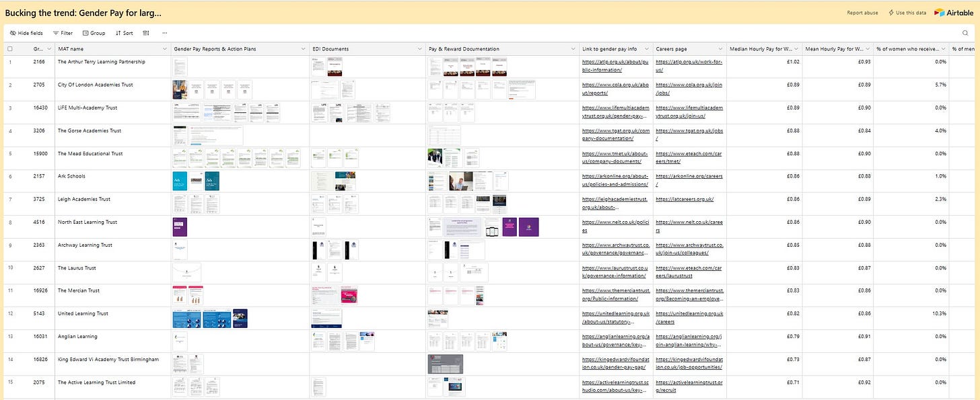Viewport: 980px width, 400px height.
Task: Select group number 16430 cell
Action: pos(40,113)
